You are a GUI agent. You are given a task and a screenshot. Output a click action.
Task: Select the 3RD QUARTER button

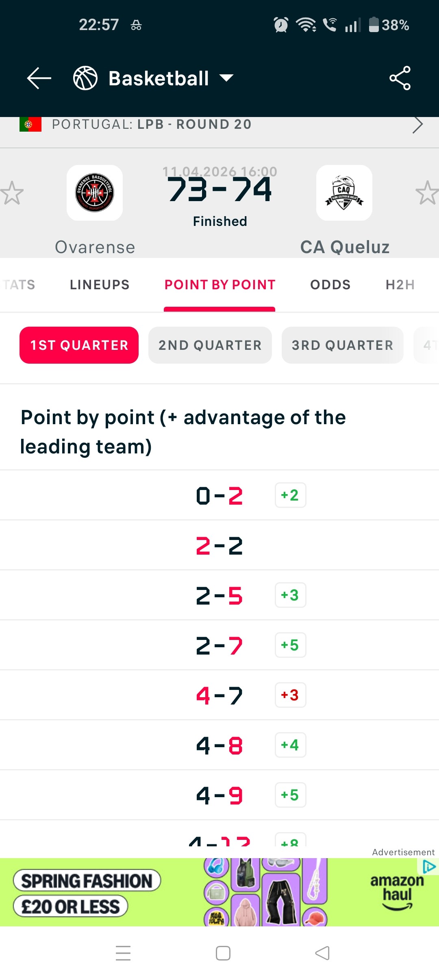click(x=343, y=345)
